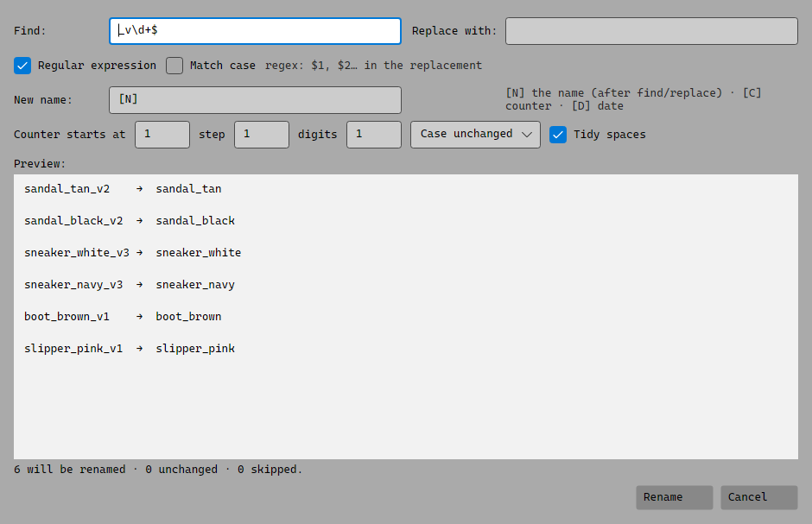Viewport: 812px width, 524px height.
Task: Click the new name sandal_tan
Action: 188,189
